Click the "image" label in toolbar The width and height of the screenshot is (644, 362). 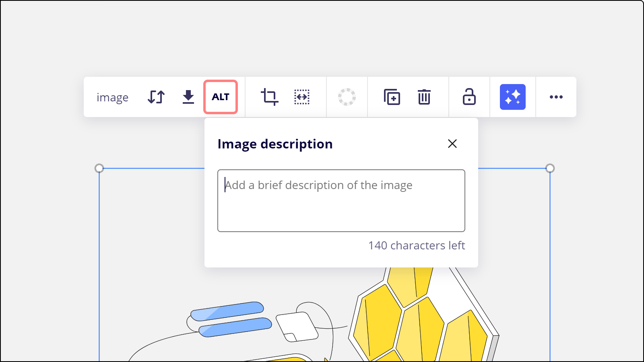coord(112,97)
